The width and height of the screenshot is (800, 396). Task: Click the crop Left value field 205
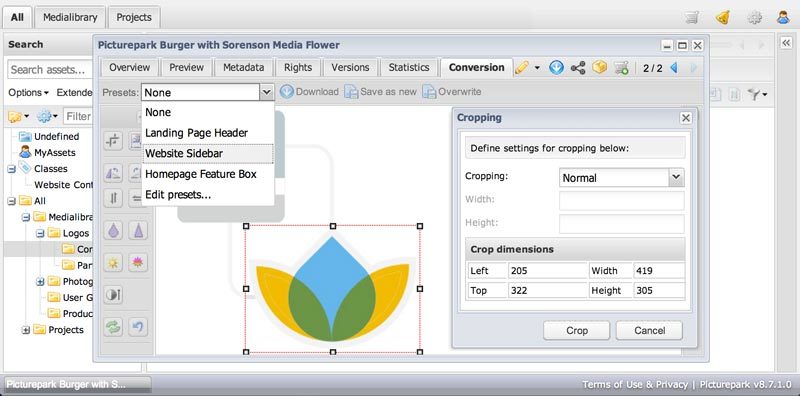click(x=547, y=271)
